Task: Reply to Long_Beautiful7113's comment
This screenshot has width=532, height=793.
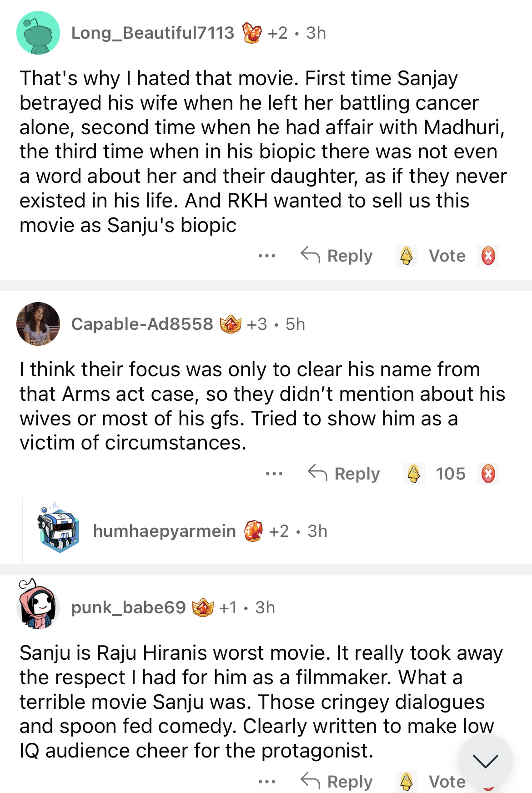Action: pyautogui.click(x=337, y=256)
